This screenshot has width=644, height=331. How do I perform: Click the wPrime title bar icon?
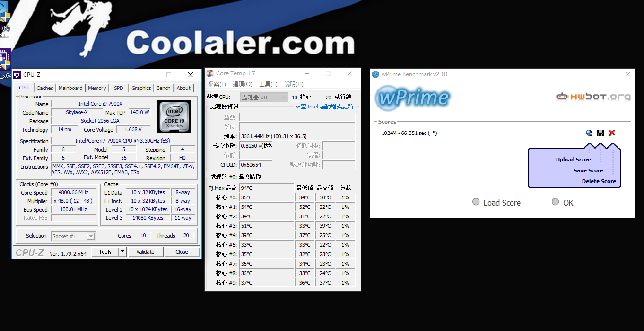[x=375, y=74]
